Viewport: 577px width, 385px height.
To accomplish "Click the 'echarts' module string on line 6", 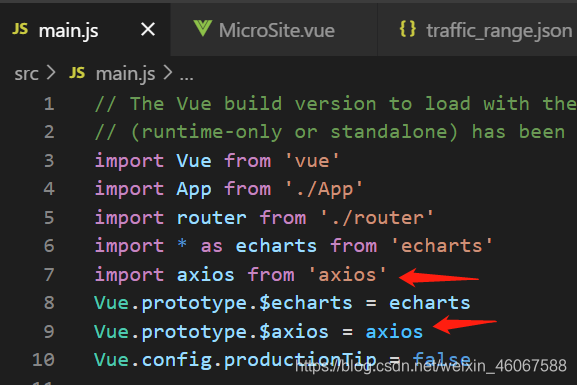I will click(x=442, y=246).
